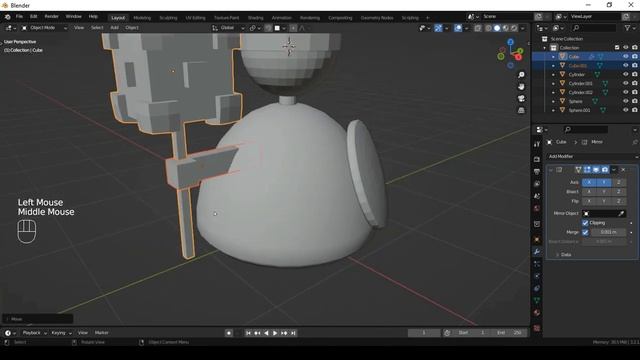Select solid viewport shading
The height and width of the screenshot is (360, 640).
point(497,28)
